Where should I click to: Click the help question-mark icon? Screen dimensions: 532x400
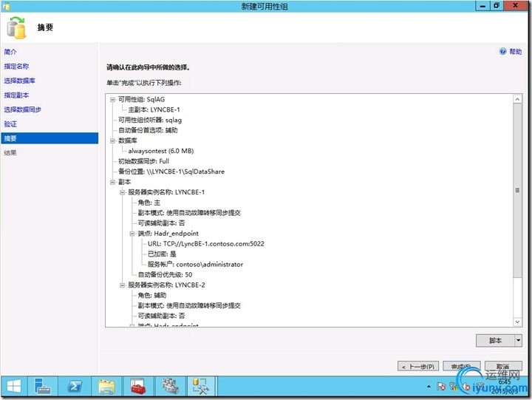pyautogui.click(x=503, y=51)
